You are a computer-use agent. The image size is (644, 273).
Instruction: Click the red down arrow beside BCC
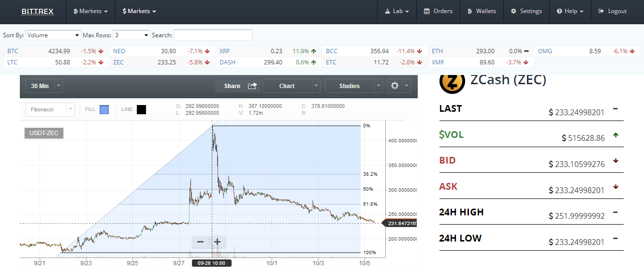[419, 51]
